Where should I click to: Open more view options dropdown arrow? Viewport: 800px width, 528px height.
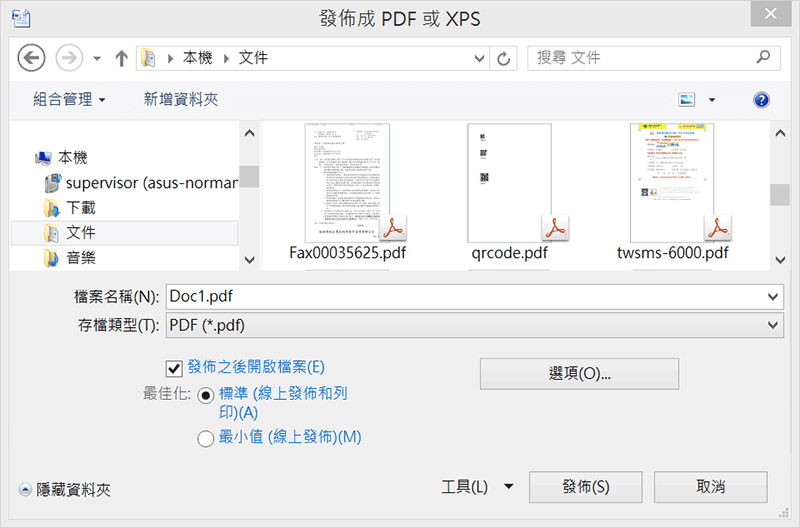pos(712,100)
